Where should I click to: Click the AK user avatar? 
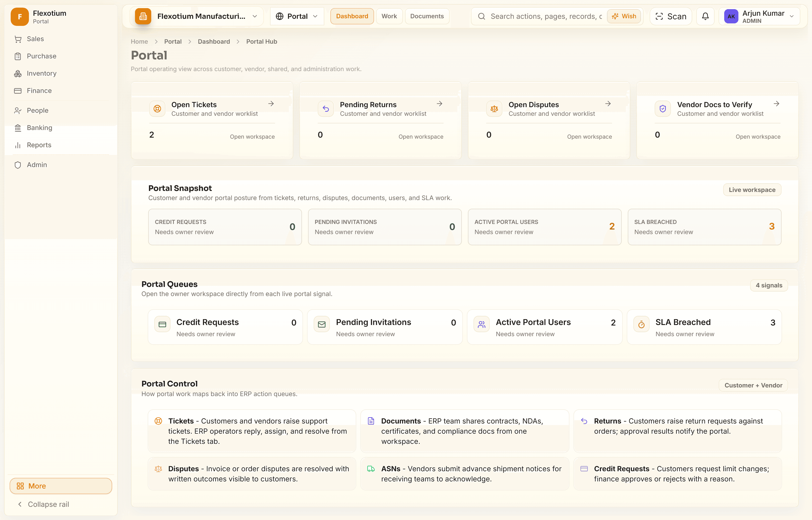tap(731, 16)
